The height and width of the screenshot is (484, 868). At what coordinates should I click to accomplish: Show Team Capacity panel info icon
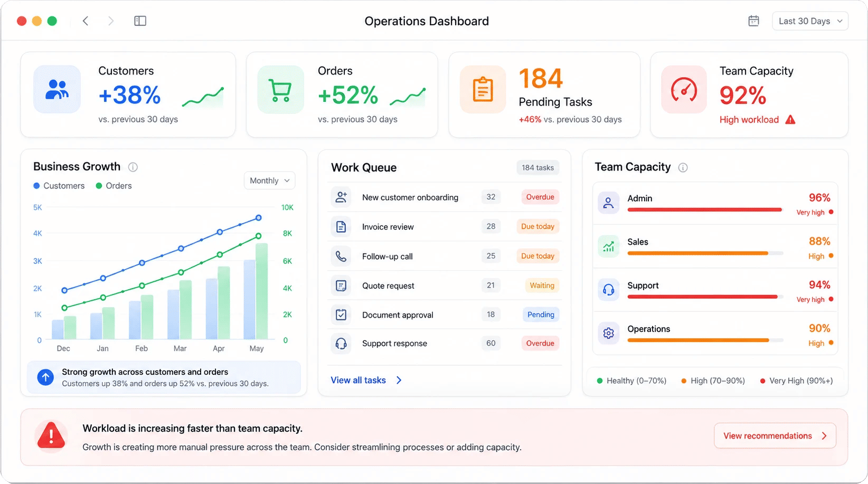[x=683, y=168]
